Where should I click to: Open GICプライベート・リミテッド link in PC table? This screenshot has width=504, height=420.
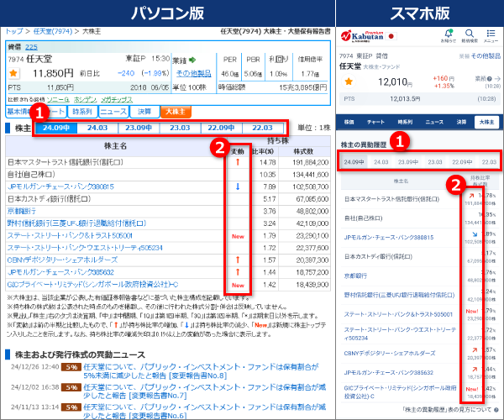coord(93,285)
